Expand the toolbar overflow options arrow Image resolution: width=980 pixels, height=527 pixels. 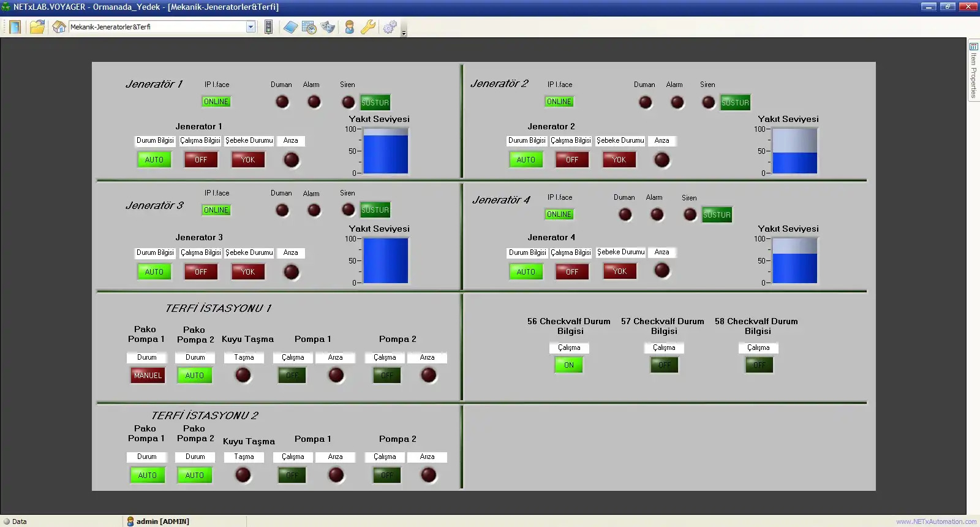[404, 33]
